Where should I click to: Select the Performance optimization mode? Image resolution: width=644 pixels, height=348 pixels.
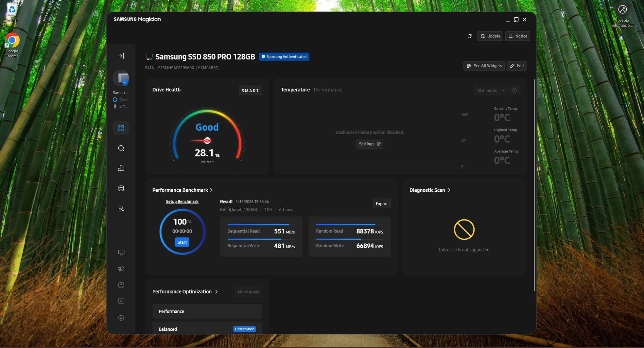click(x=207, y=311)
